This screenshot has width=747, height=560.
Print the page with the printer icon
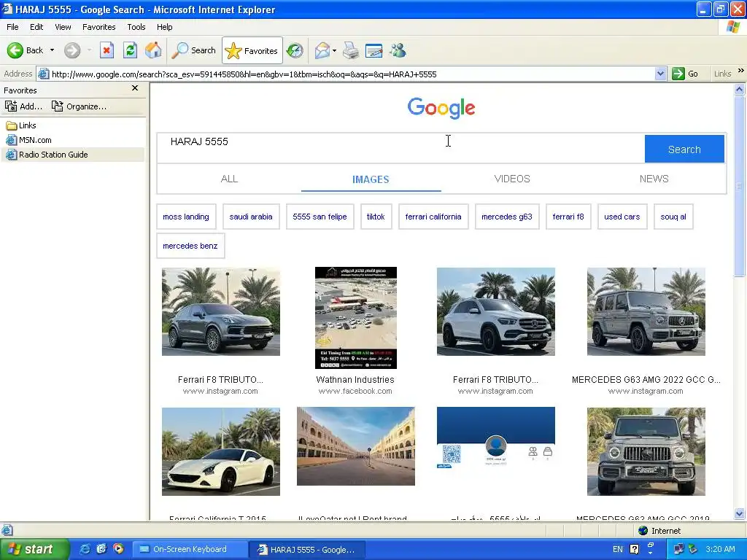(351, 50)
